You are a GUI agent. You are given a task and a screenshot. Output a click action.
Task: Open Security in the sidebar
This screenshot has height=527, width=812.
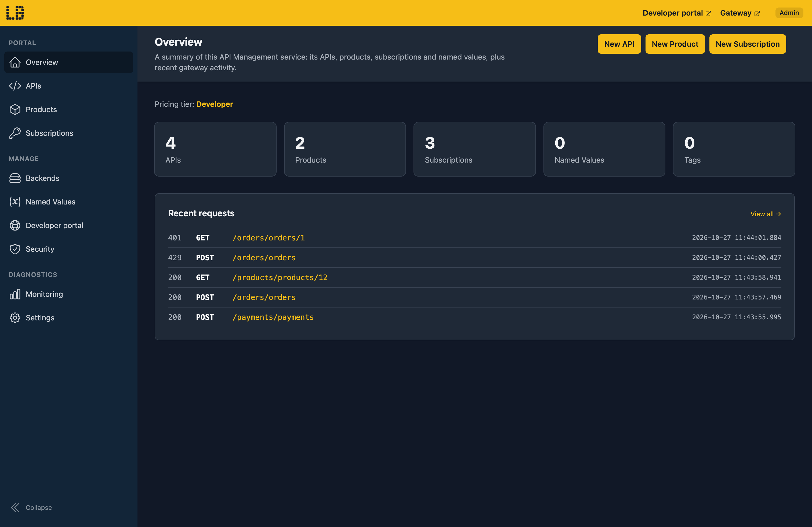(x=68, y=249)
